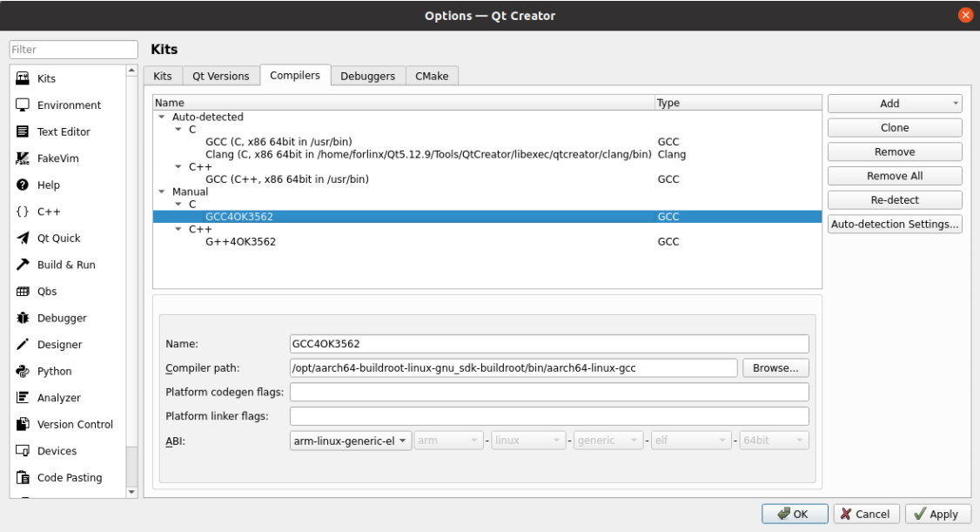Screen dimensions: 980x532
Task: Open the Qt Quick settings icon
Action: (23, 239)
